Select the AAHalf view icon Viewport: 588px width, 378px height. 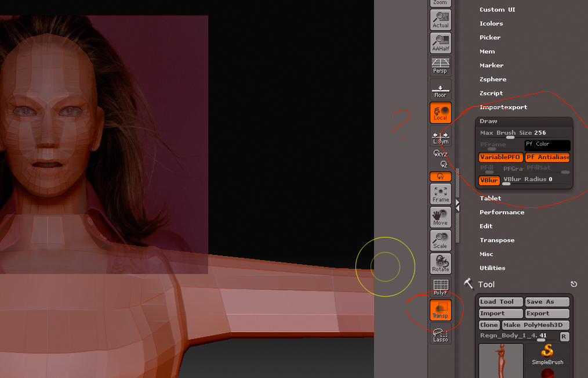tap(441, 43)
